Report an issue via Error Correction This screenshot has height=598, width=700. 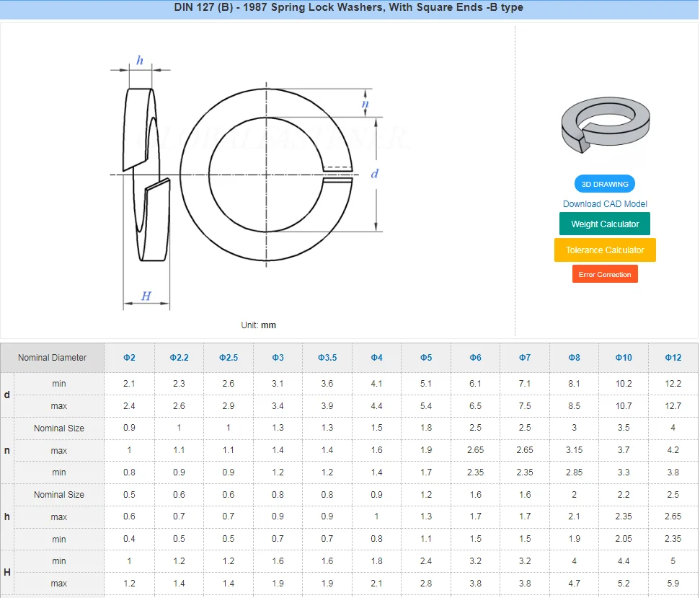coord(605,275)
